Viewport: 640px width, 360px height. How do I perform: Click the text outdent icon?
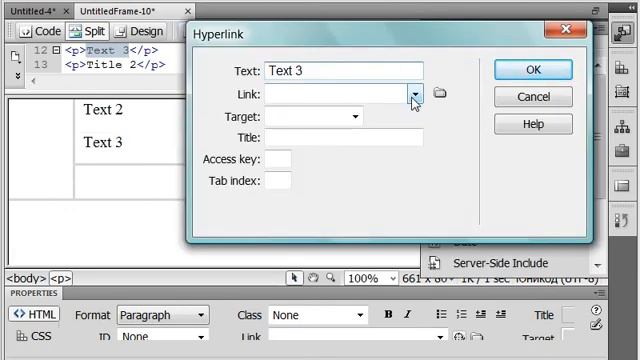(x=481, y=314)
